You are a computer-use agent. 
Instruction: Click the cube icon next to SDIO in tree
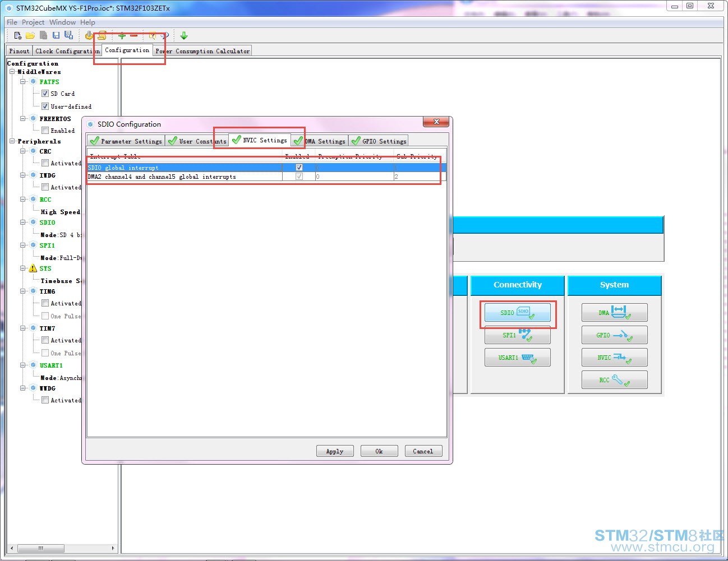pyautogui.click(x=33, y=222)
